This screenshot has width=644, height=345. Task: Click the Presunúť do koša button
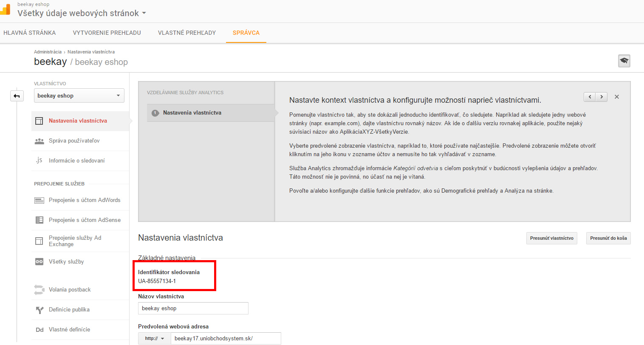[x=608, y=238]
